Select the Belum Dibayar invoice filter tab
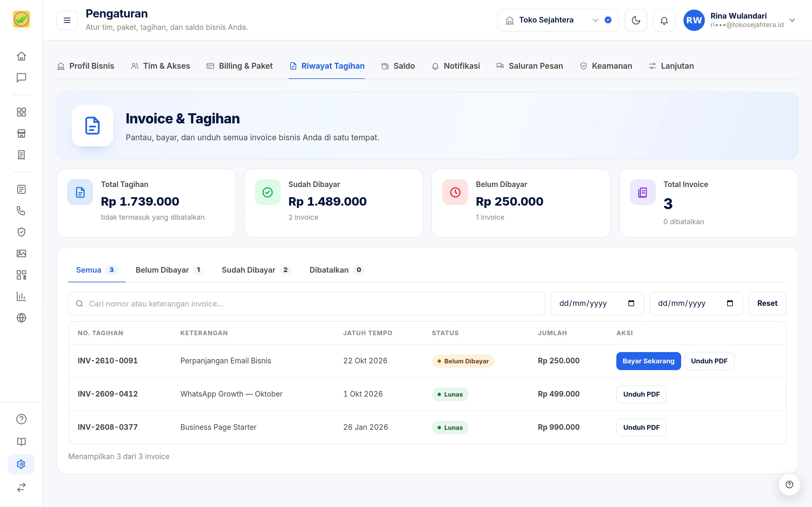Screen dimensions: 812x507 tap(169, 270)
